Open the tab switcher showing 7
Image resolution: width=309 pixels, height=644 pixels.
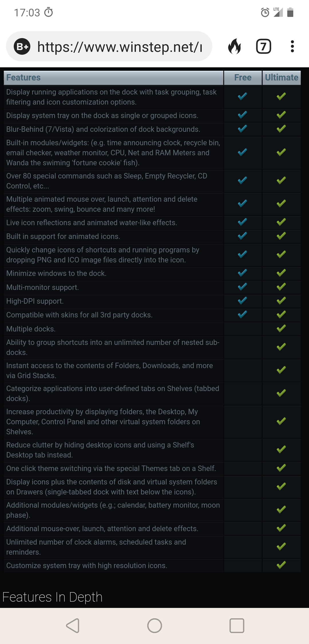(264, 46)
